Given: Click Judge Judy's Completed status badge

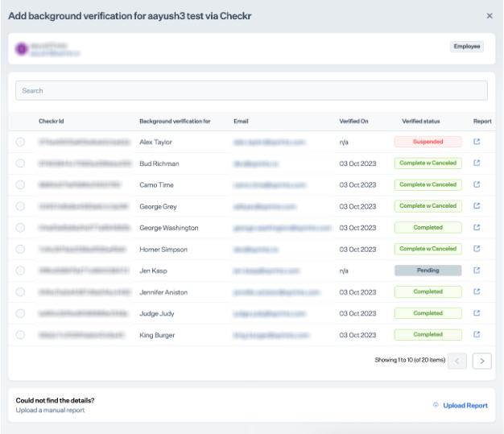Looking at the screenshot, I should coord(428,313).
